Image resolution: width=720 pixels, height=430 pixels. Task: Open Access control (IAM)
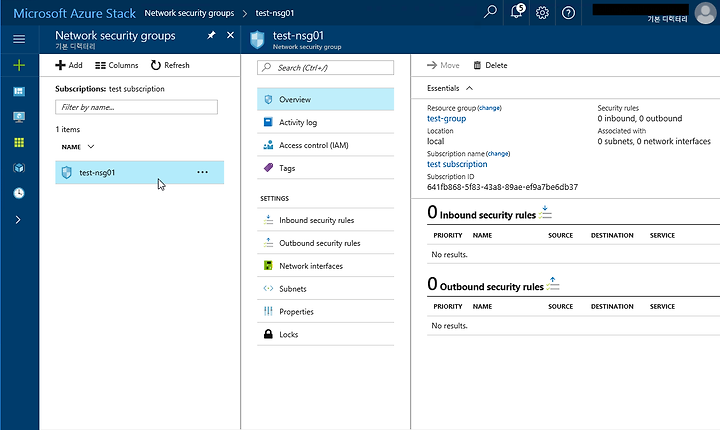click(x=326, y=145)
